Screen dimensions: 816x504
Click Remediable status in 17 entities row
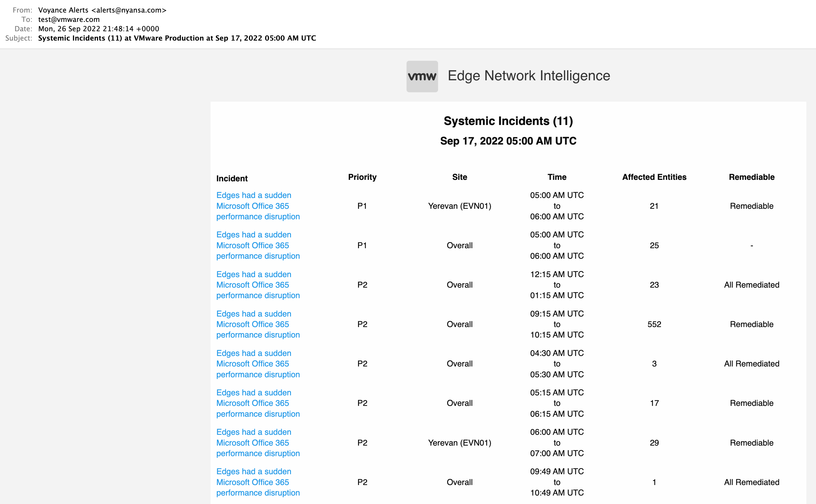(x=752, y=403)
